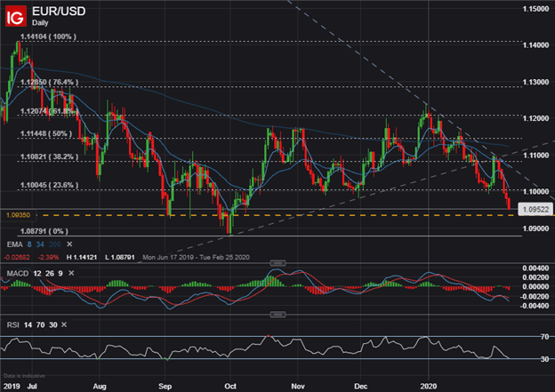555x392 pixels.
Task: Click the RSI 30 parameter in header
Action: pyautogui.click(x=53, y=324)
